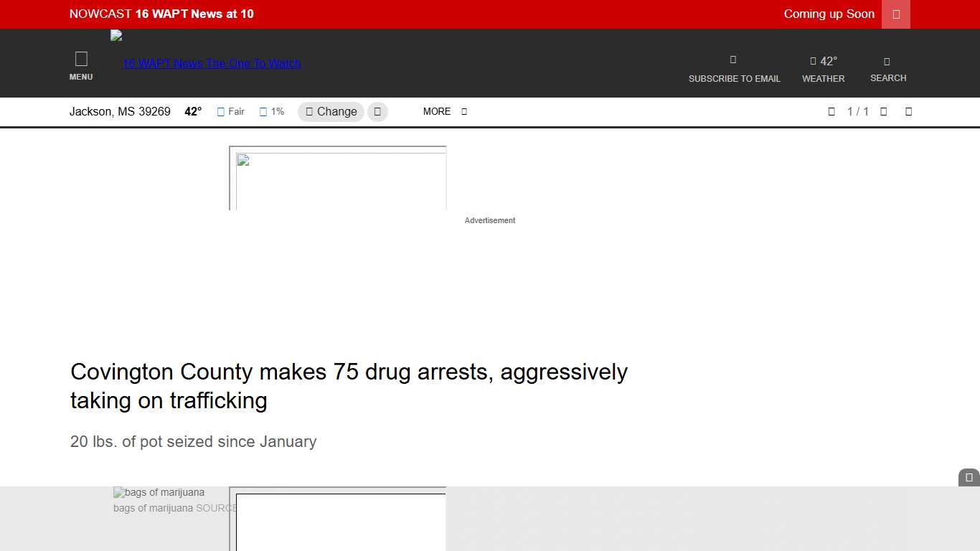Open the 16 WAPT News The One To Watch link
The height and width of the screenshot is (551, 980).
[x=211, y=63]
